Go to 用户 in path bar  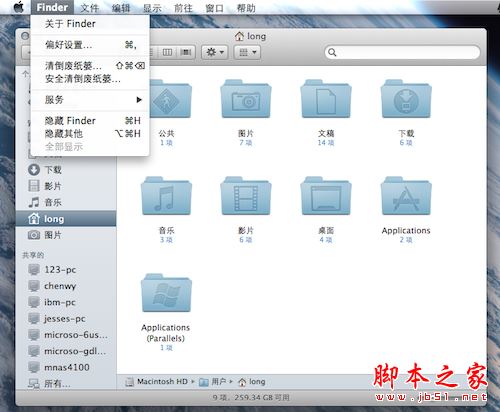click(x=213, y=382)
